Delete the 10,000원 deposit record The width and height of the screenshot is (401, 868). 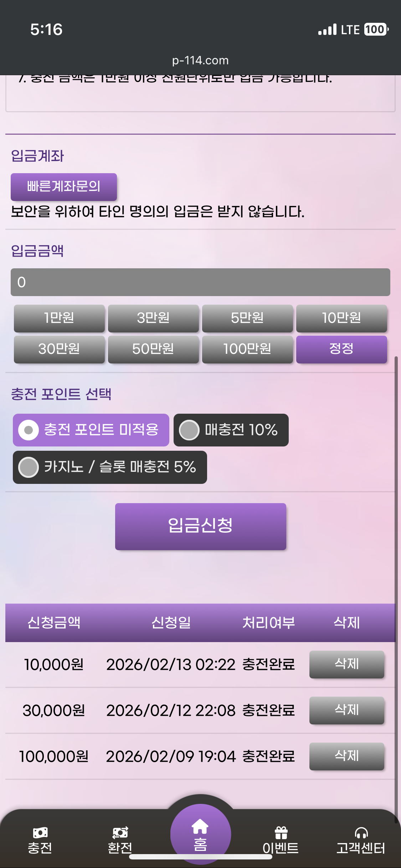click(x=346, y=664)
